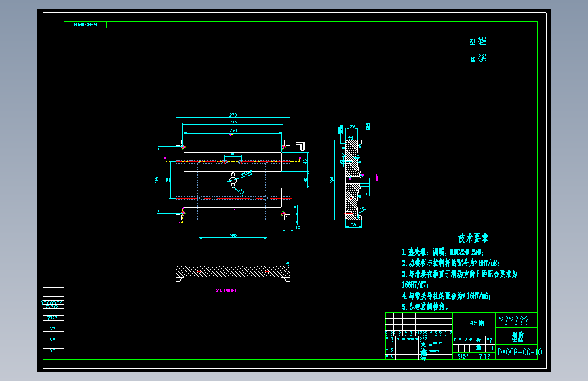Click the surface roughness symbol right of plan view
The width and height of the screenshot is (588, 381).
coord(300,146)
